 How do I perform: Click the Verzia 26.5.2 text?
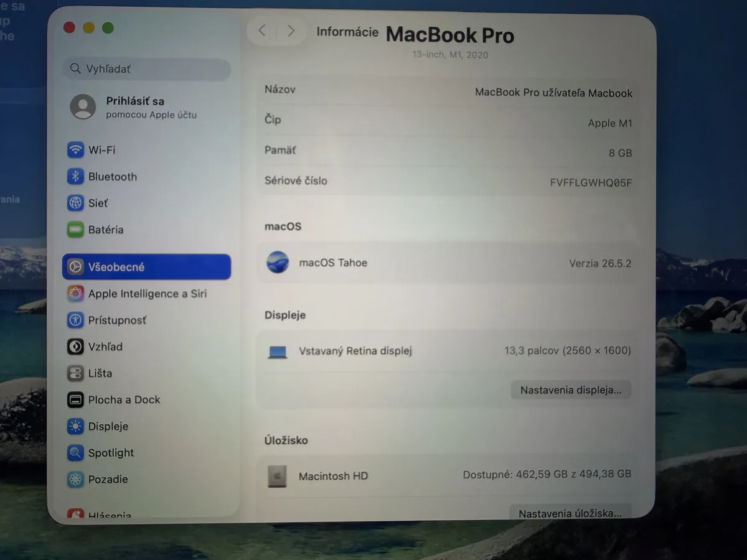[600, 263]
